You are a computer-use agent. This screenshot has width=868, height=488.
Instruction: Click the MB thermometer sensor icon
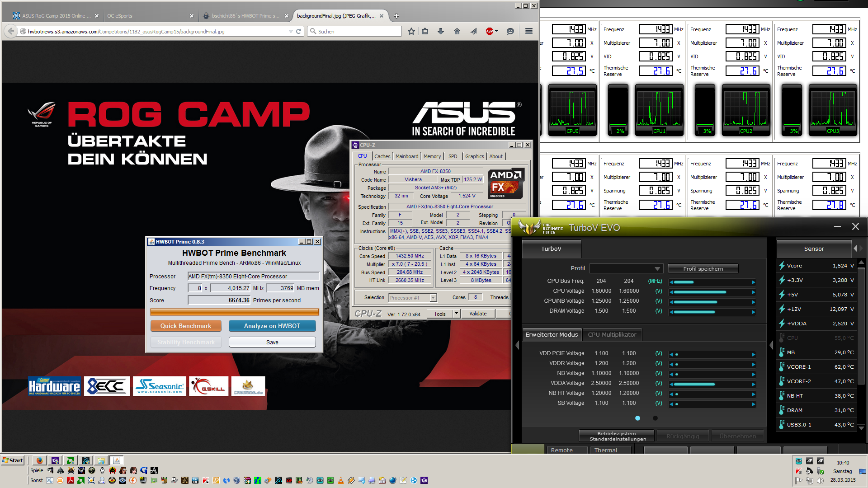782,352
